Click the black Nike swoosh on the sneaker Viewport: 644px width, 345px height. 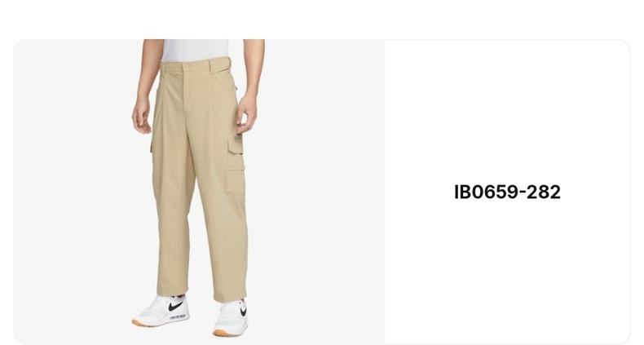click(175, 306)
